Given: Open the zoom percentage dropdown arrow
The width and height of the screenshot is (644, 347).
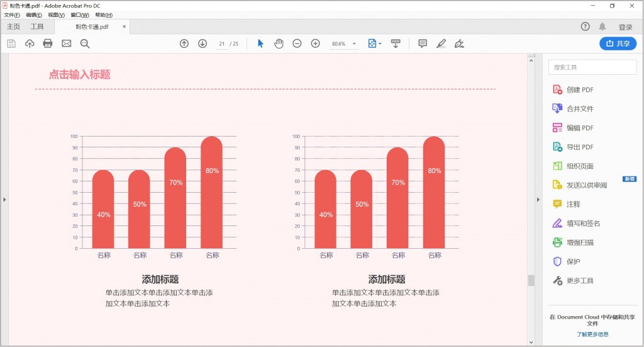Looking at the screenshot, I should point(355,43).
